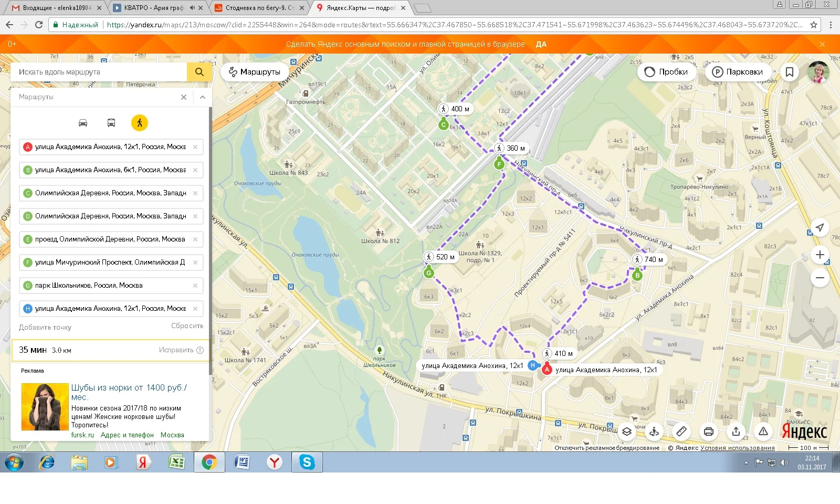Edit route point F улица Мичуринский Проспект field
Viewport: 840px width, 504px height.
[x=111, y=262]
